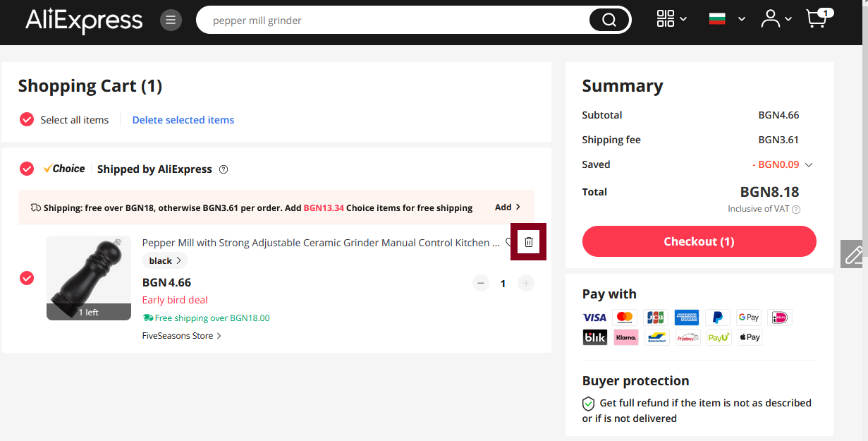This screenshot has height=441, width=868.
Task: Open the FiveSeasons Store link
Action: pyautogui.click(x=181, y=336)
